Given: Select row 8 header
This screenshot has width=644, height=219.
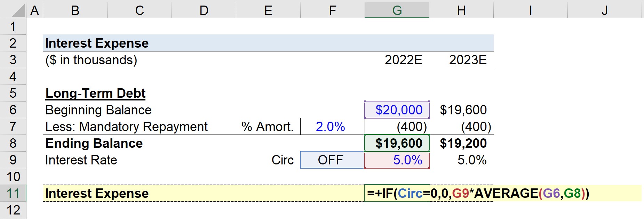Looking at the screenshot, I should click(x=13, y=143).
